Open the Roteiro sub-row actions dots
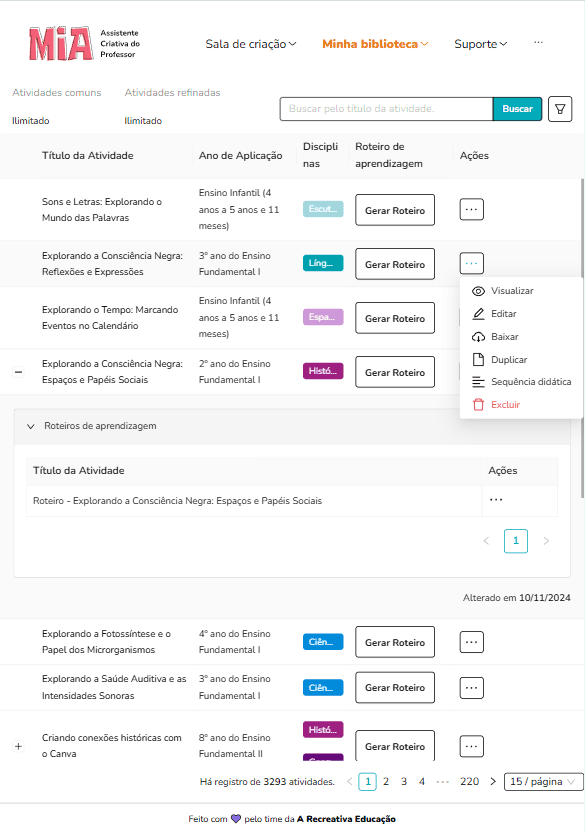This screenshot has height=832, width=585. [x=496, y=500]
